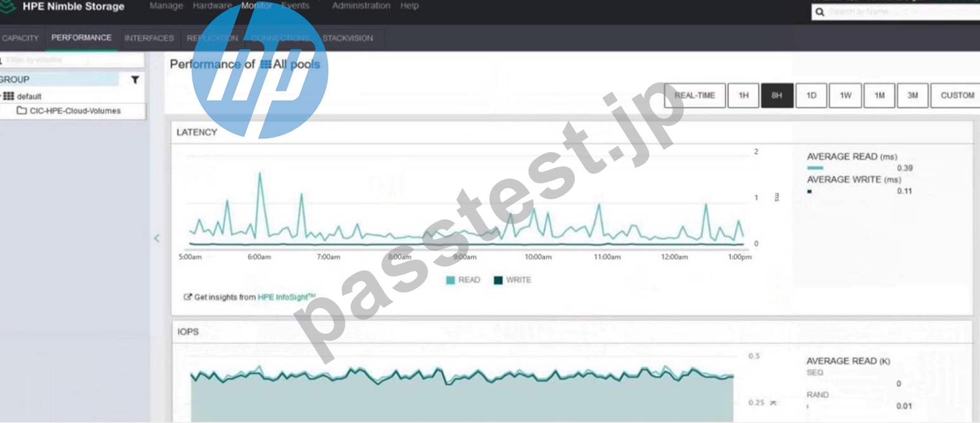980x423 pixels.
Task: Click the 0.39 average read value
Action: pyautogui.click(x=905, y=168)
